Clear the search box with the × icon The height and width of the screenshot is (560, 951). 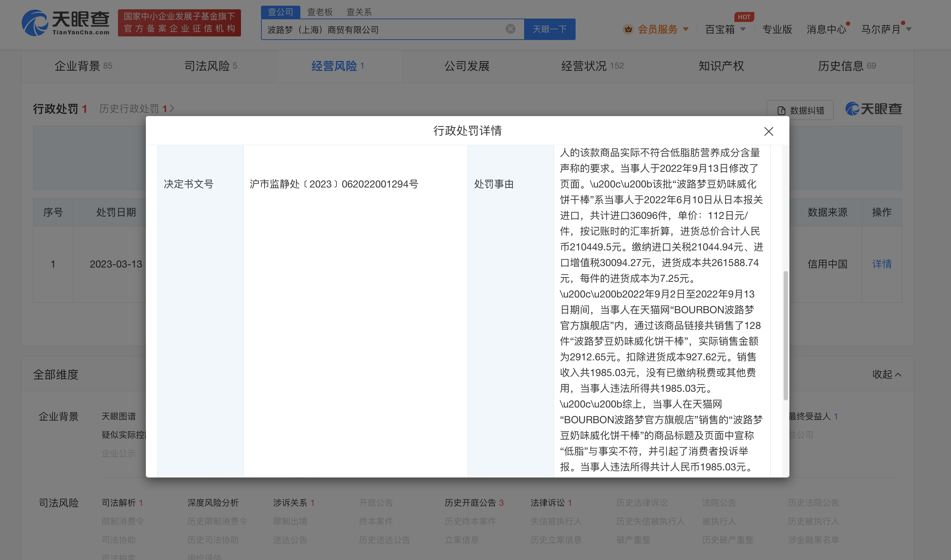511,29
